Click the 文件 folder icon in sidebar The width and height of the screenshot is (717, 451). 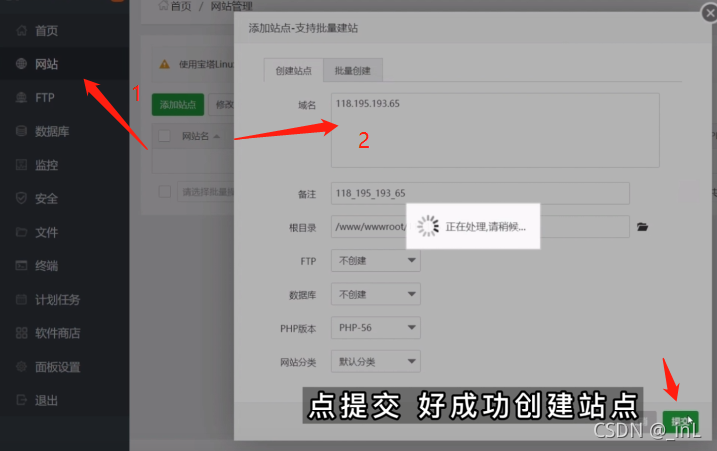[21, 232]
